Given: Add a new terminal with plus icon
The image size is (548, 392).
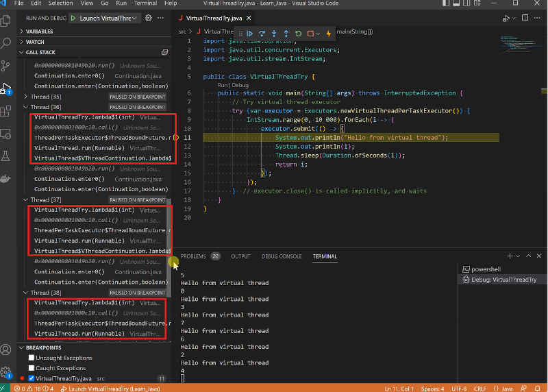Looking at the screenshot, I should (x=510, y=256).
